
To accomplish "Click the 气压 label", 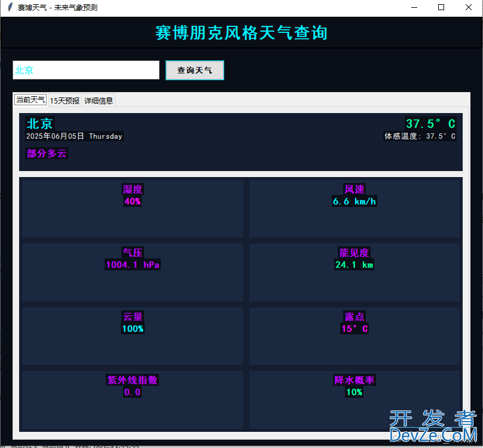I will pyautogui.click(x=133, y=252).
